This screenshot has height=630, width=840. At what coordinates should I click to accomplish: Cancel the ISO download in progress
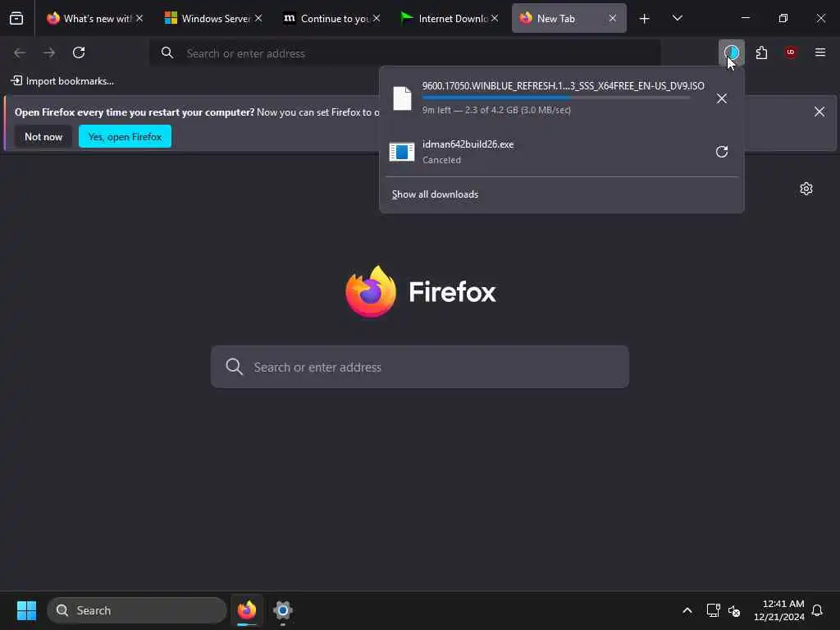tap(722, 98)
